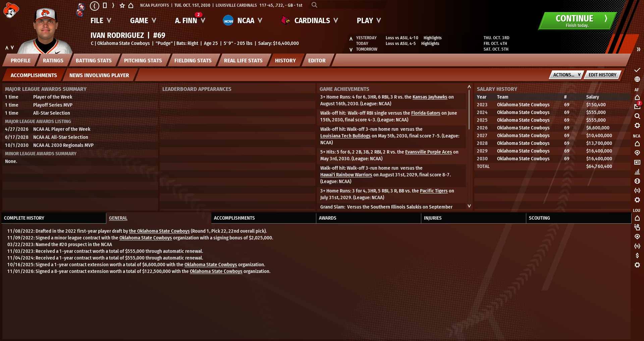Click the Game Achievements scrollbar thumb

coord(469,110)
